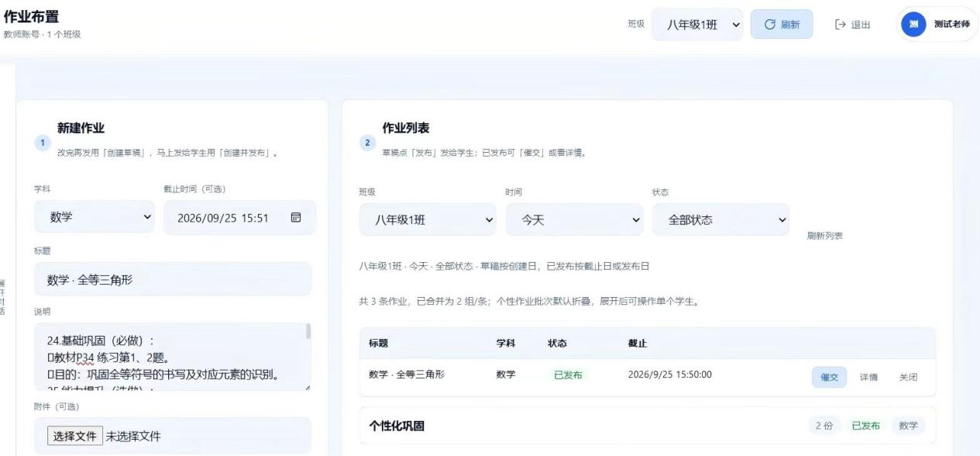
Task: Expand the 个性化巩固 homework group
Action: (x=648, y=426)
